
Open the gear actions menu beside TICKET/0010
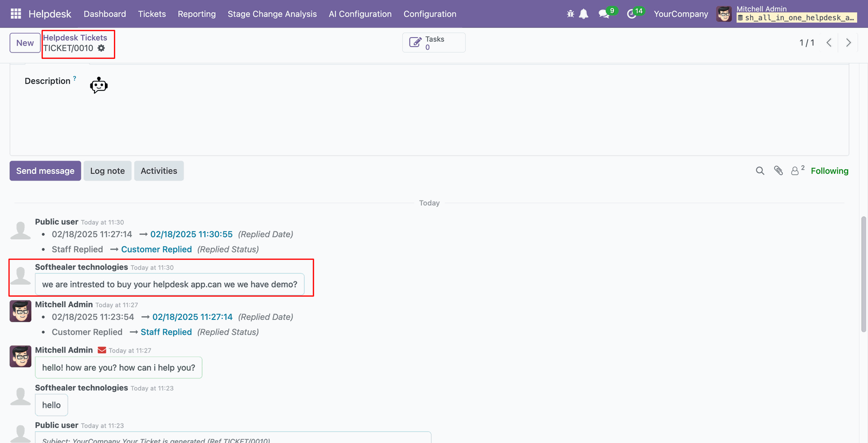pyautogui.click(x=101, y=48)
